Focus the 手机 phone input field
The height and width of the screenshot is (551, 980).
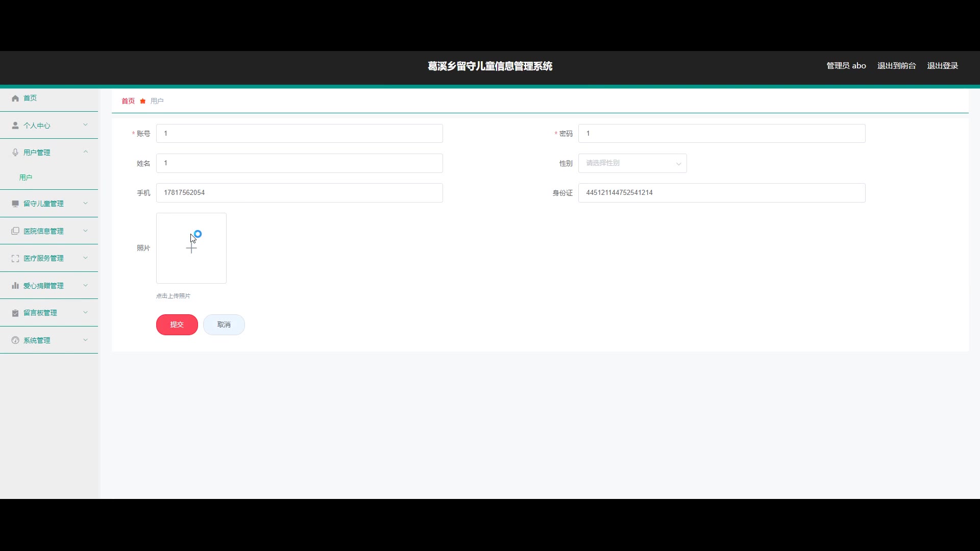pos(300,193)
